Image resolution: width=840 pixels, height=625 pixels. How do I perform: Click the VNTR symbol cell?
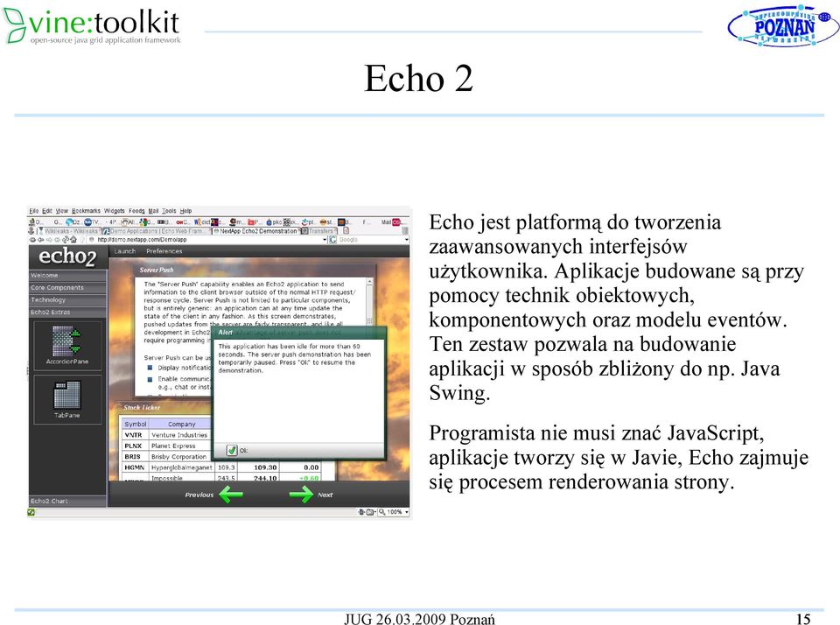pyautogui.click(x=135, y=435)
